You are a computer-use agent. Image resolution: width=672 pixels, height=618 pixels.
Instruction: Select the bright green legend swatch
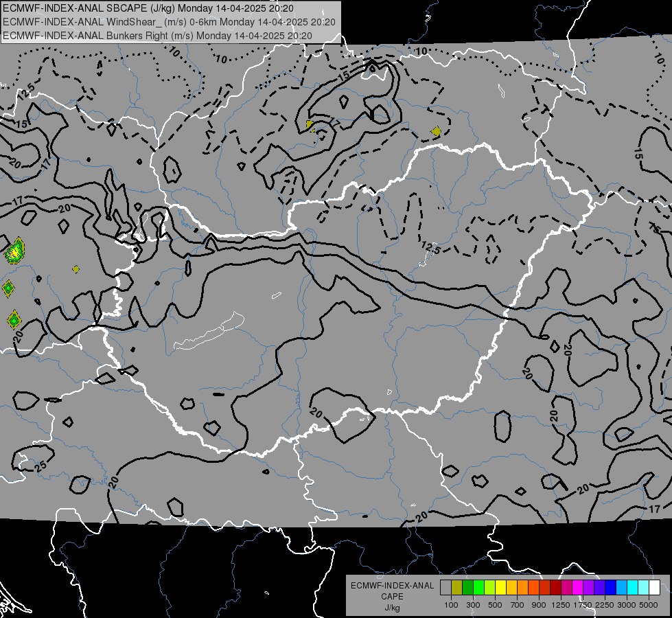(478, 588)
